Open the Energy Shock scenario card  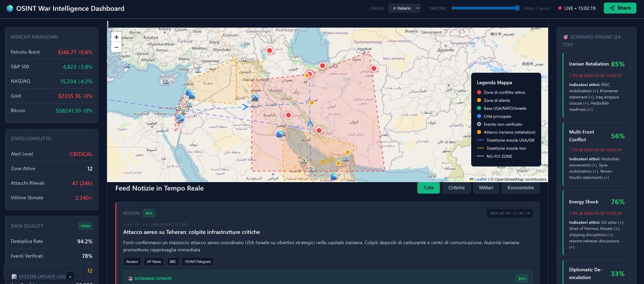click(x=597, y=223)
